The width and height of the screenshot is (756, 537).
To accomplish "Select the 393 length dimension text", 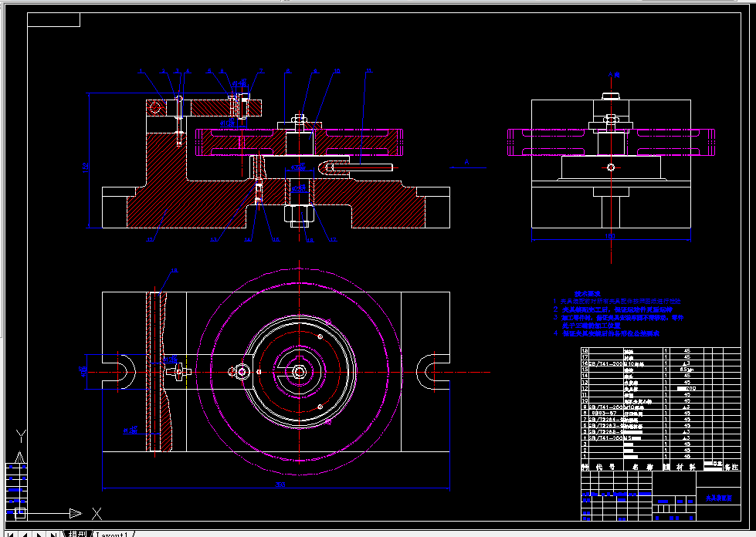I will click(x=280, y=485).
